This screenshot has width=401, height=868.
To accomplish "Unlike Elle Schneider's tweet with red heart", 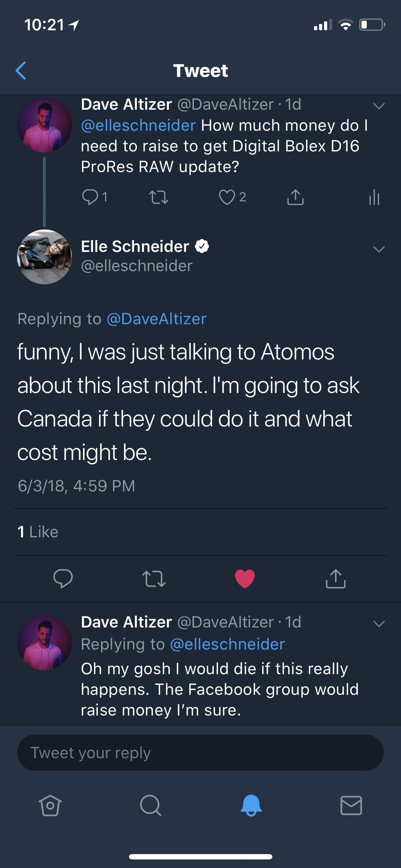I will [245, 578].
